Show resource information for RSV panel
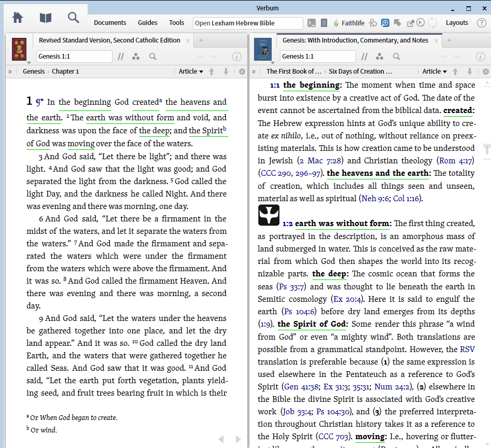 pos(237,57)
